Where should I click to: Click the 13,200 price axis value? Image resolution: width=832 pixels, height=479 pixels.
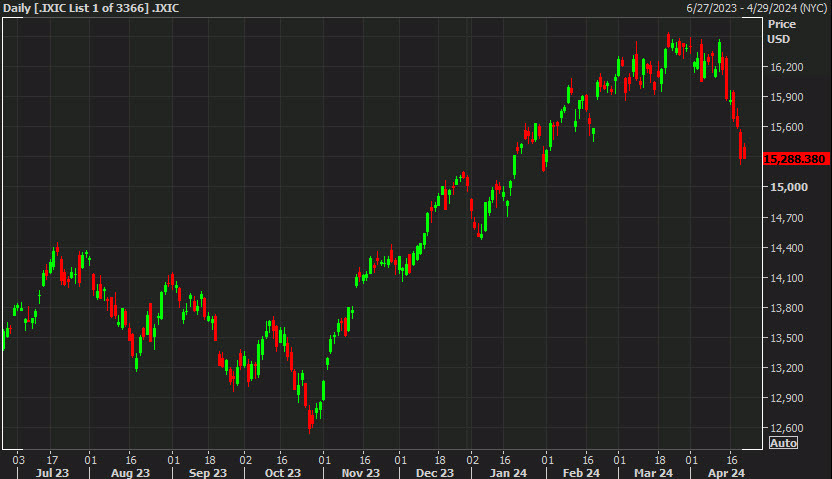coord(786,368)
